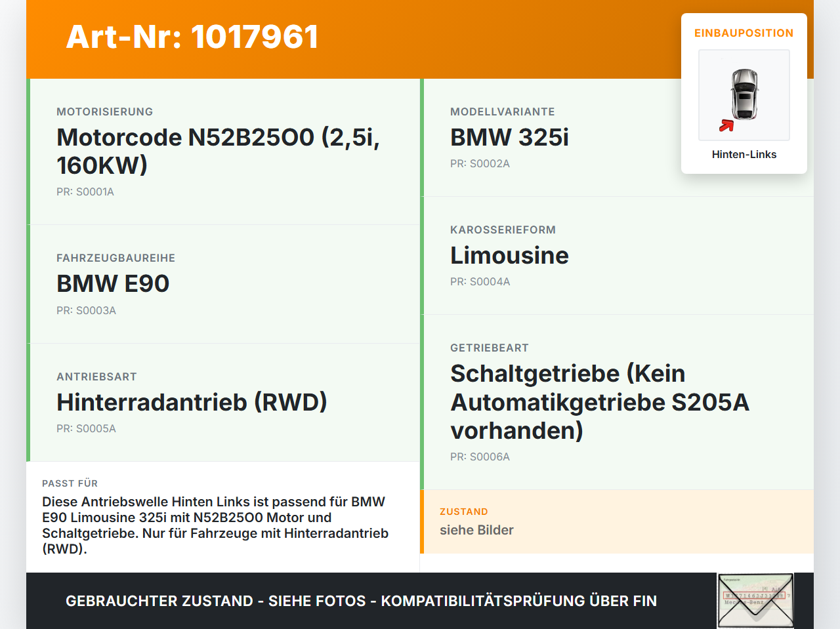Click PR: S0003A code
The width and height of the screenshot is (840, 629).
[x=86, y=310]
